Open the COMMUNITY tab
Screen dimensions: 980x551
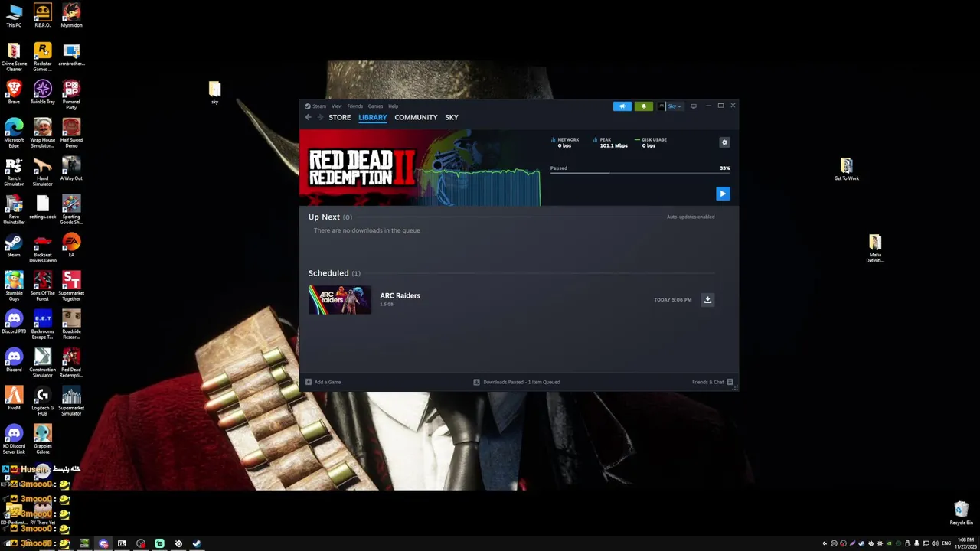click(416, 117)
